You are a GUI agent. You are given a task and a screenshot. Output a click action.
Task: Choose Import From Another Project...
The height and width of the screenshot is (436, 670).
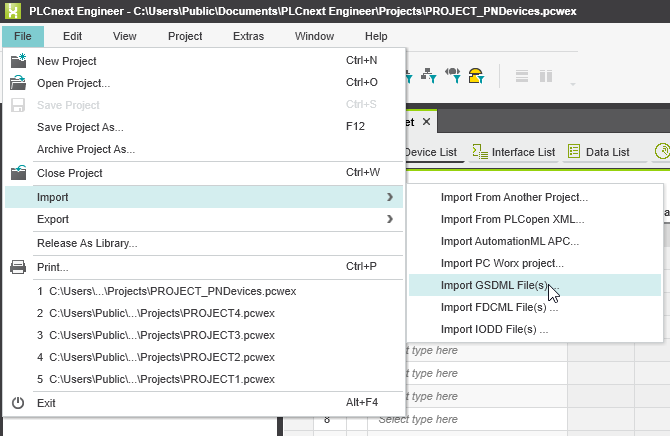(x=535, y=197)
